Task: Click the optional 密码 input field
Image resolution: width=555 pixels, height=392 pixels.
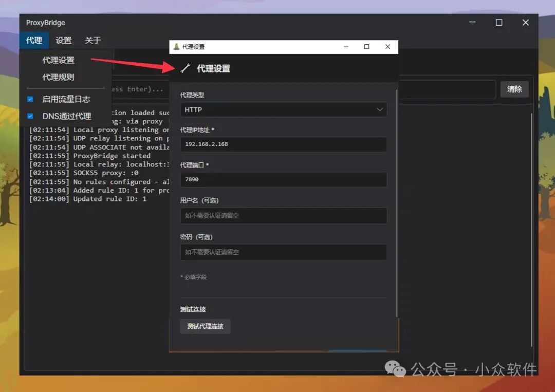Action: 283,252
